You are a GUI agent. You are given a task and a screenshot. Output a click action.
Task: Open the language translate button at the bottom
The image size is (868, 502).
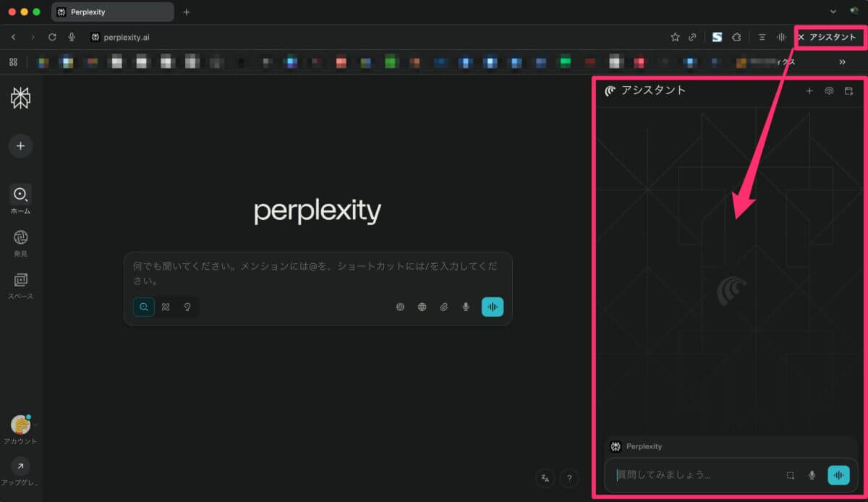pyautogui.click(x=545, y=477)
